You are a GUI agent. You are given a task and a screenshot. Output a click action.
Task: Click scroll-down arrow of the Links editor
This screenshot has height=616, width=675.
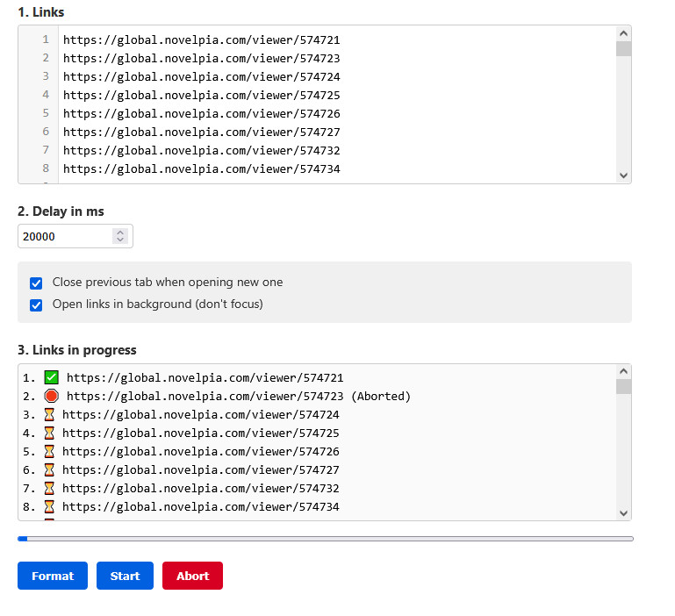[x=623, y=175]
